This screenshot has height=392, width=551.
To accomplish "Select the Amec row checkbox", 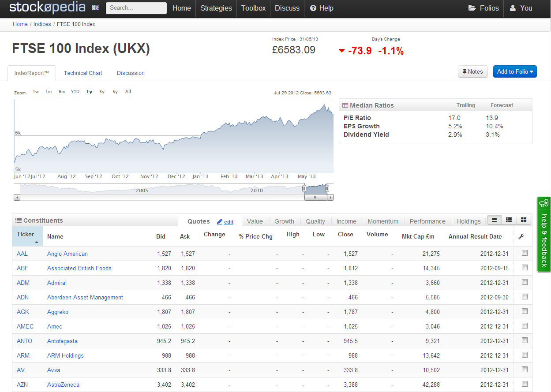I will coord(525,326).
